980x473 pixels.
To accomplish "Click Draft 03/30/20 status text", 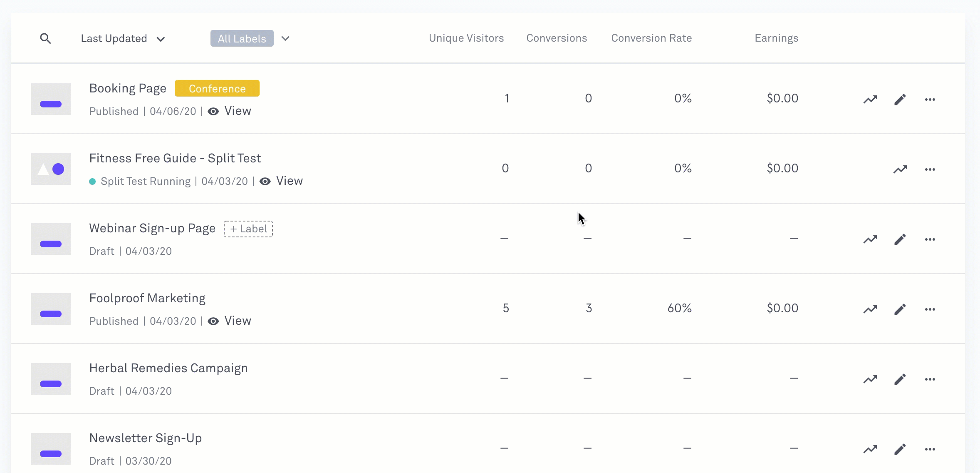I will tap(131, 461).
